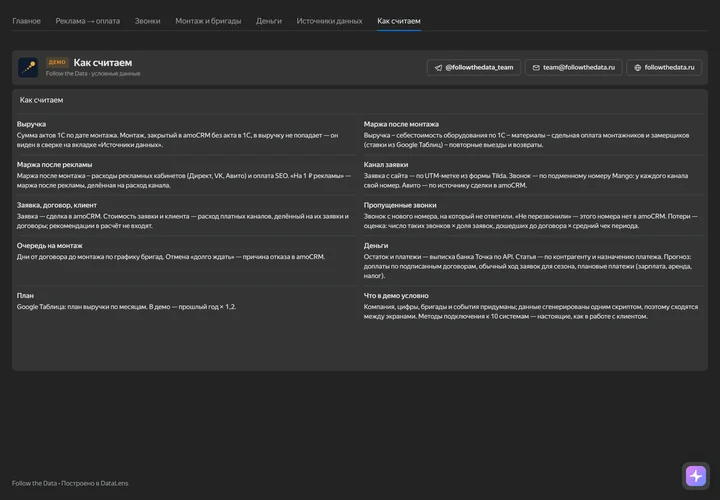Open the purple sparkle AI assistant button
Screen dimensions: 720x500
[x=696, y=476]
